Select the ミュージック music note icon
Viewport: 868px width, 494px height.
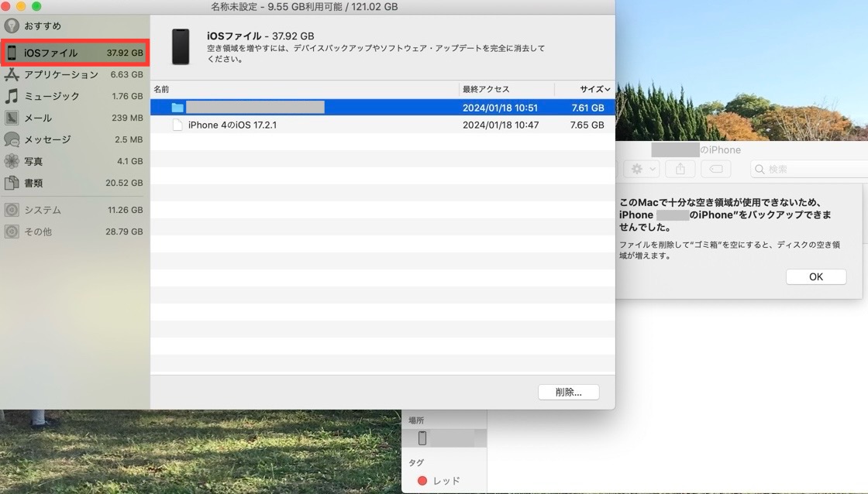12,96
